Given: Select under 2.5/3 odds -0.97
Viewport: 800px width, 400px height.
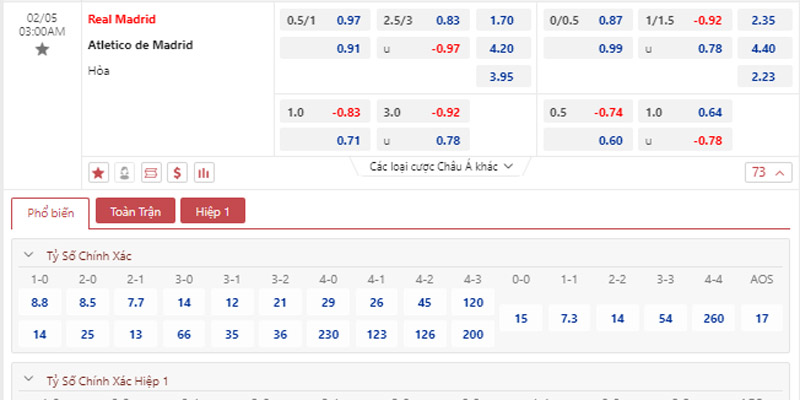Looking at the screenshot, I should click(423, 48).
